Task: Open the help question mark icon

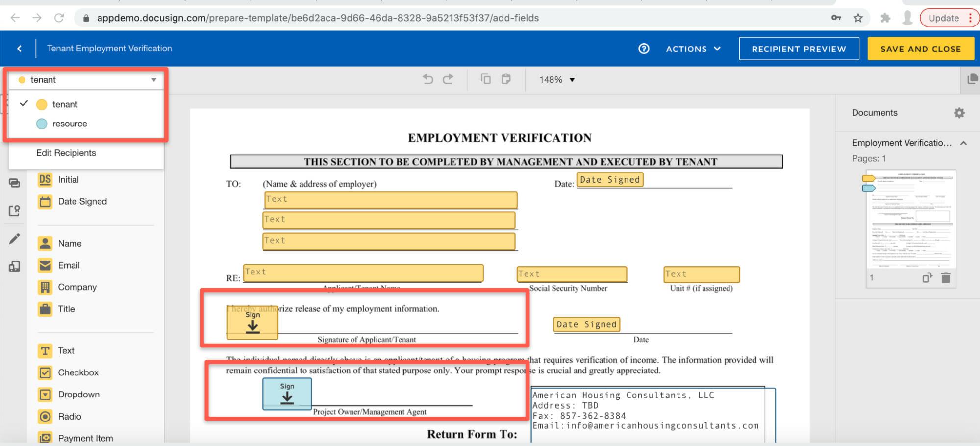Action: [644, 49]
